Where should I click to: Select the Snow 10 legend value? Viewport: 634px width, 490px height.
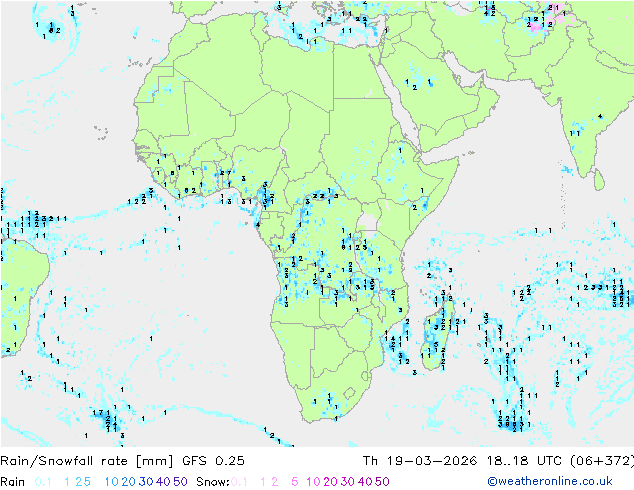click(x=313, y=482)
